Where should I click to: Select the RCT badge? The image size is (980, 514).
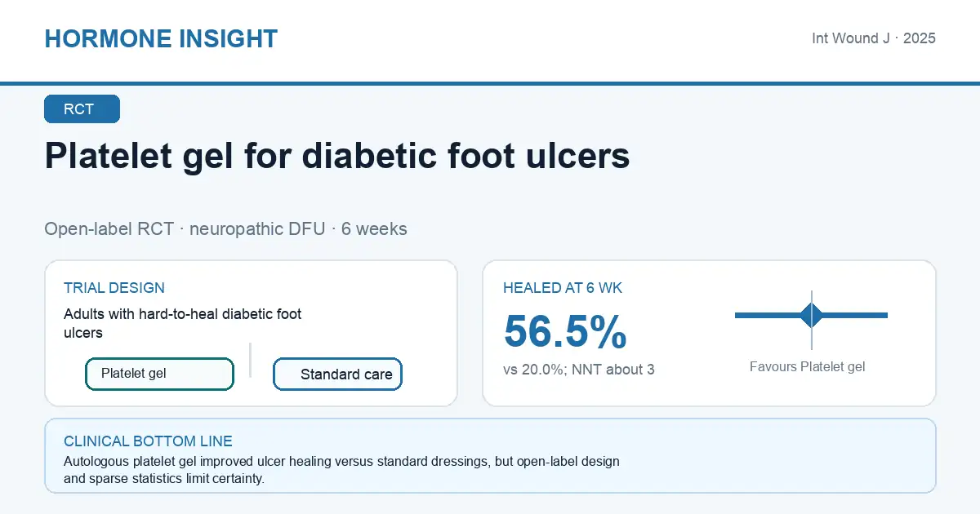point(82,109)
